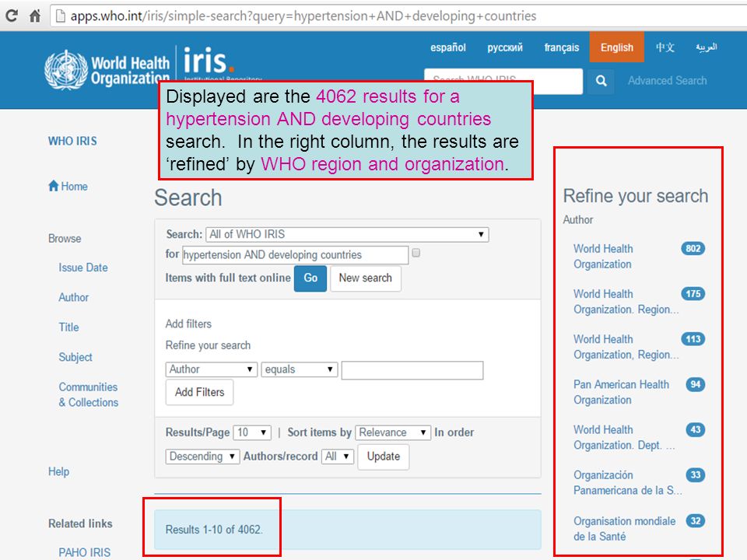Refine by Organisation mondiale de la Santé
This screenshot has height=560, width=747.
[x=625, y=529]
